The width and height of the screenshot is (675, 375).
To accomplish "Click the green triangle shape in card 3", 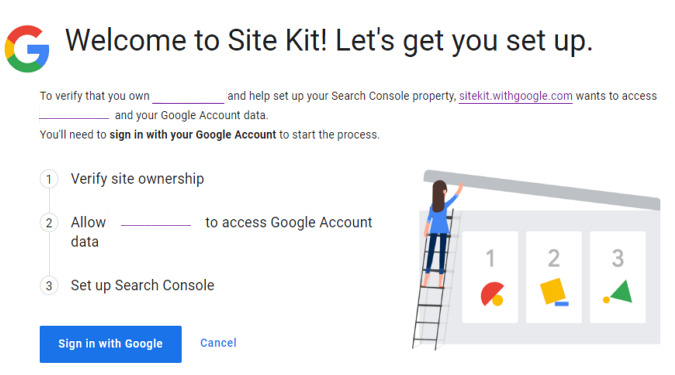I will (619, 292).
